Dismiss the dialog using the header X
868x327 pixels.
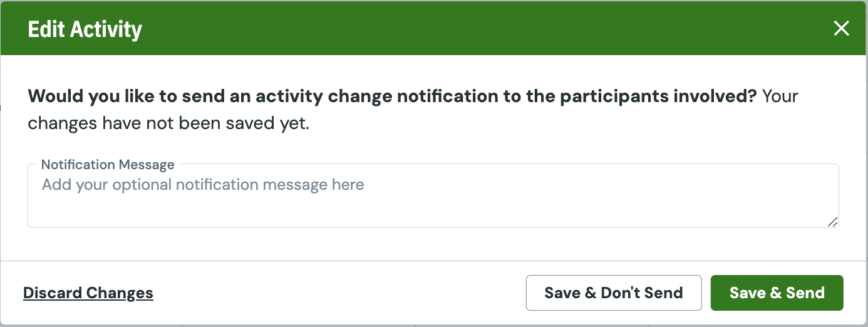point(841,28)
